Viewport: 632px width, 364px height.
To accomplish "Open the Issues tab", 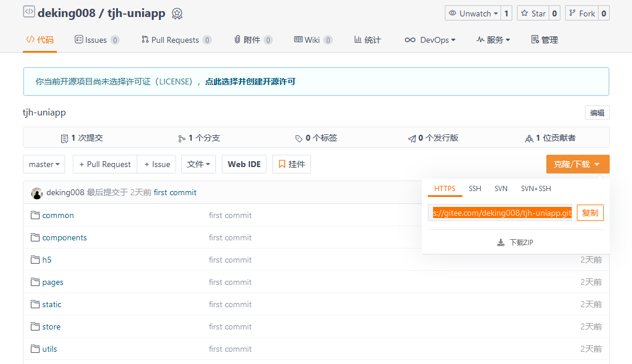I will [x=97, y=40].
